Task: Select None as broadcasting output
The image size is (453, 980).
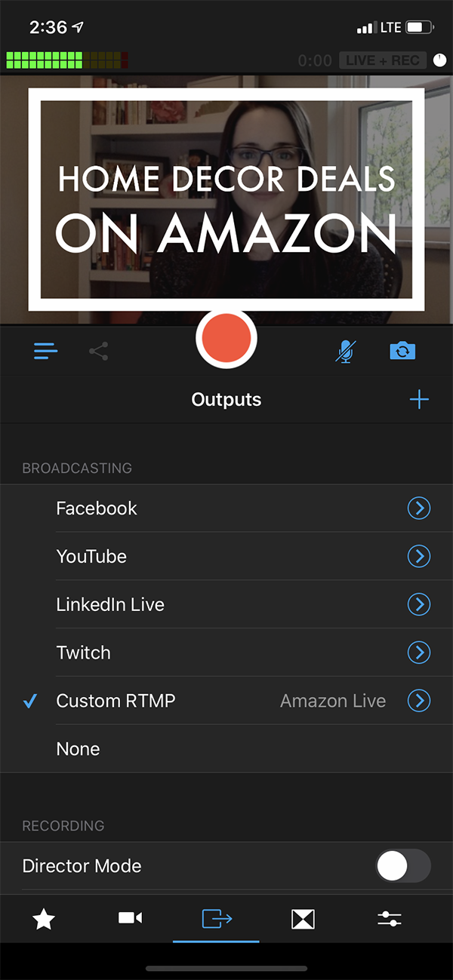Action: pos(79,749)
